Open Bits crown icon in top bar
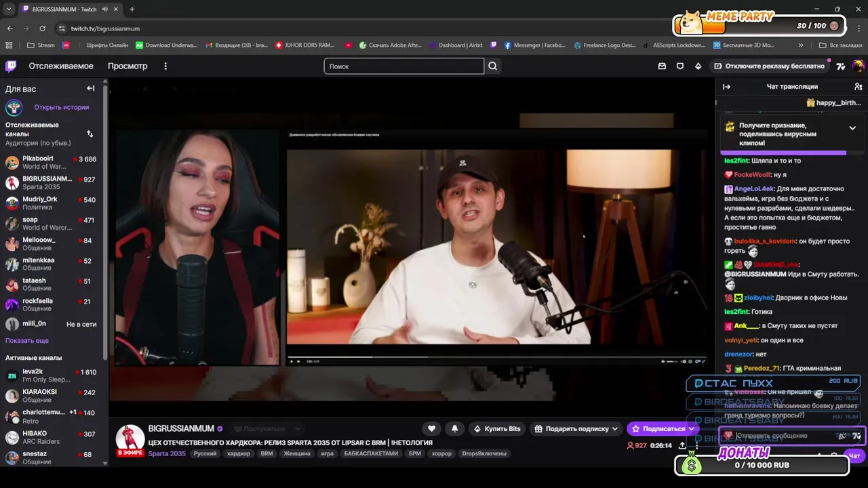The image size is (868, 488). (698, 66)
